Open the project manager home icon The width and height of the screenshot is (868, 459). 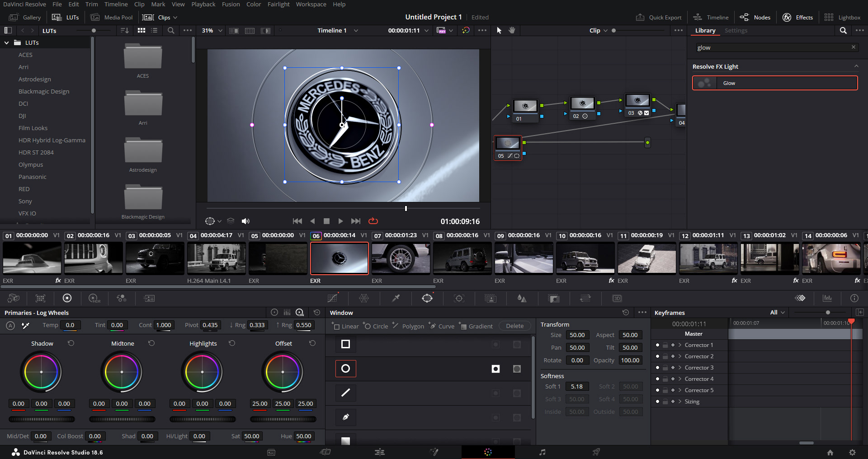point(830,452)
